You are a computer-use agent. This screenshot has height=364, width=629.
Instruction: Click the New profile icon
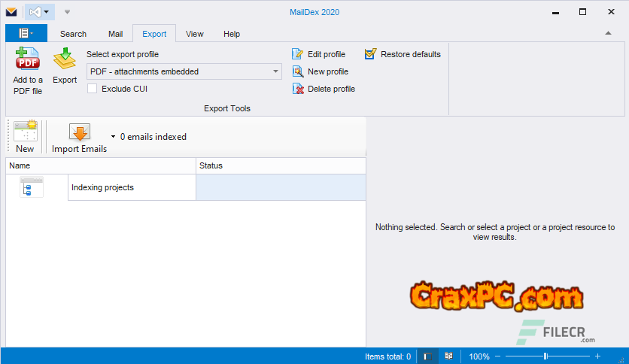(x=297, y=71)
